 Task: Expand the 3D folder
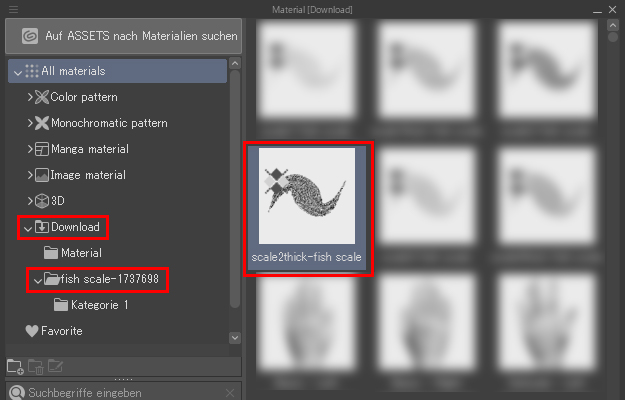29,201
